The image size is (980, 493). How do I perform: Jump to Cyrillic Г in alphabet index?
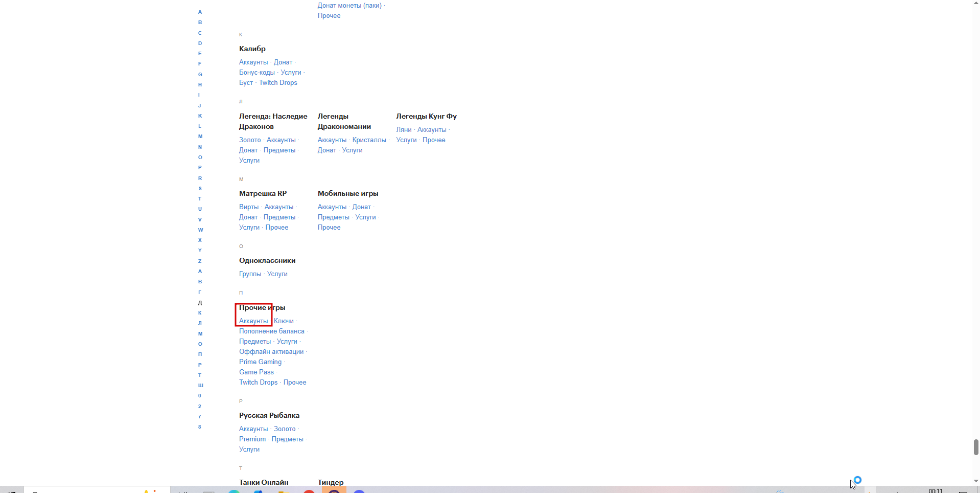click(200, 293)
